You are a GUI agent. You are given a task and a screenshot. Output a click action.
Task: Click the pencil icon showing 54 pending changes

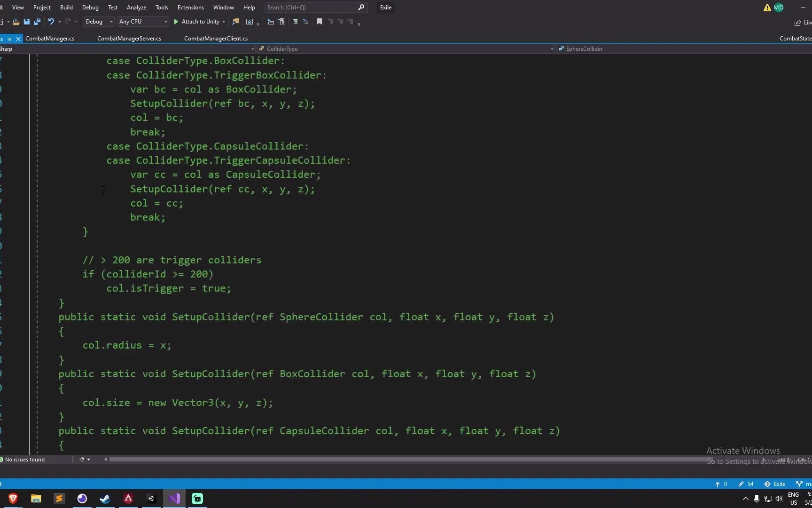click(x=745, y=484)
